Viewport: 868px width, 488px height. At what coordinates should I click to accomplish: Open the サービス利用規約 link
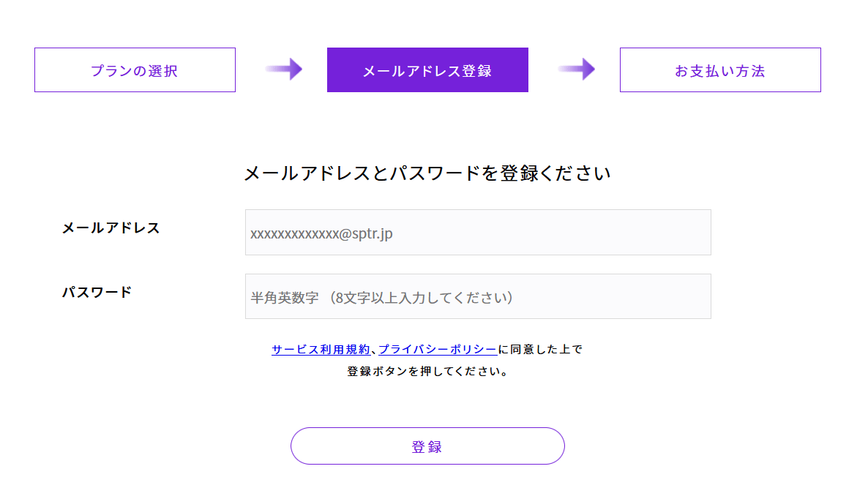coord(321,349)
